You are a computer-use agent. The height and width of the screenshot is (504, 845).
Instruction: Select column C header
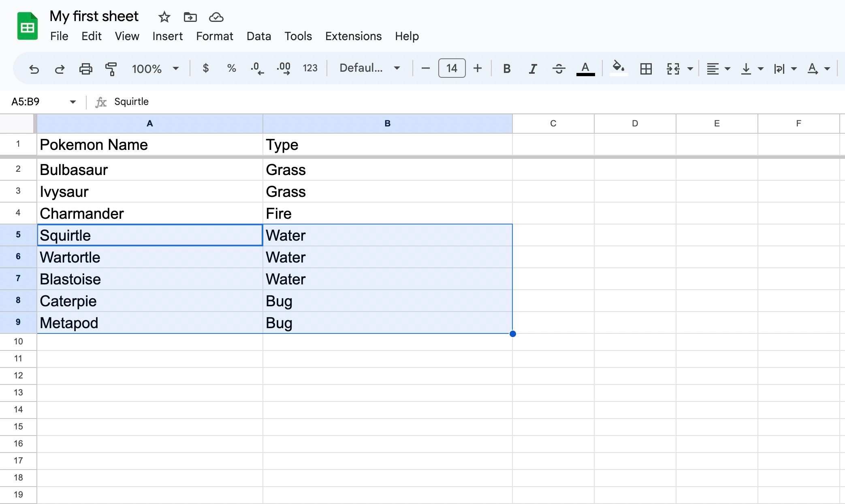click(x=553, y=124)
